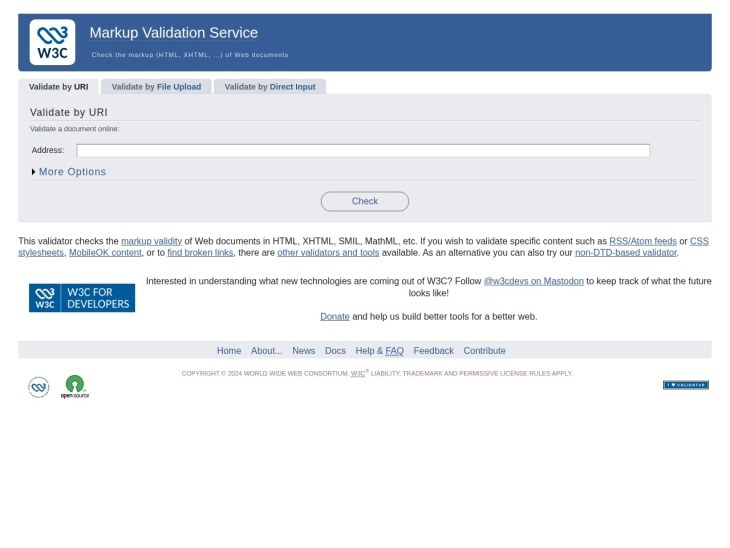This screenshot has width=730, height=548.
Task: Open other validators and tools link
Action: coord(328,252)
